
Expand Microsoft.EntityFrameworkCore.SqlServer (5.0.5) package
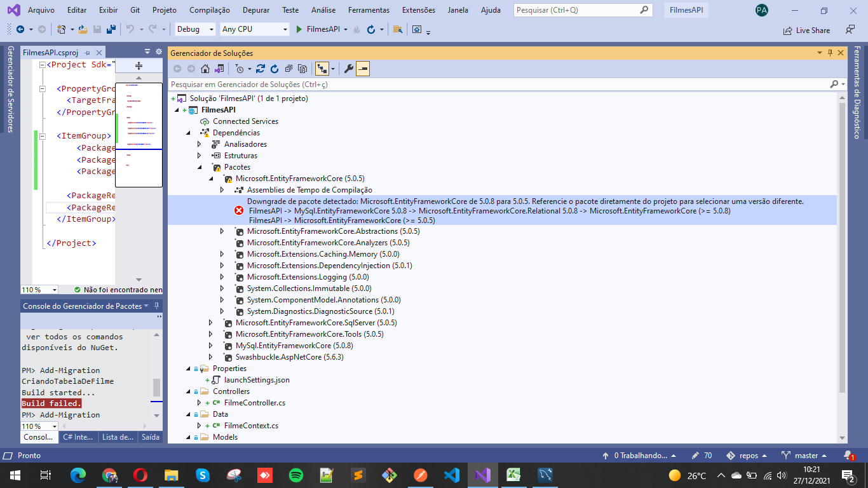[211, 323]
